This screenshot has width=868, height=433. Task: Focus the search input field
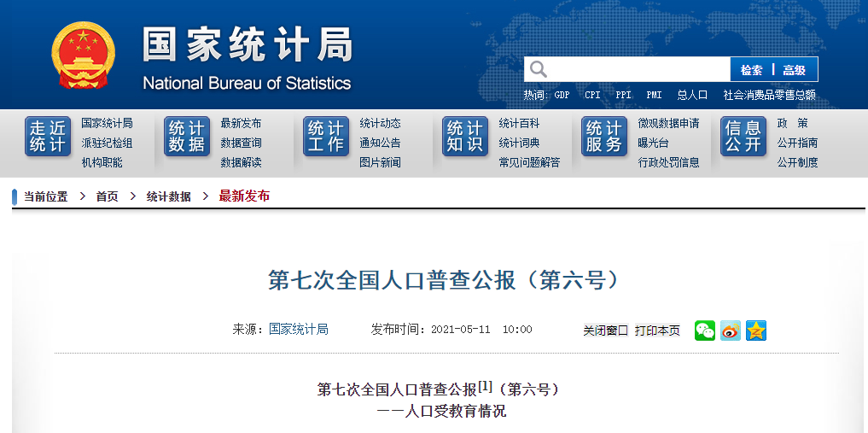(x=638, y=69)
